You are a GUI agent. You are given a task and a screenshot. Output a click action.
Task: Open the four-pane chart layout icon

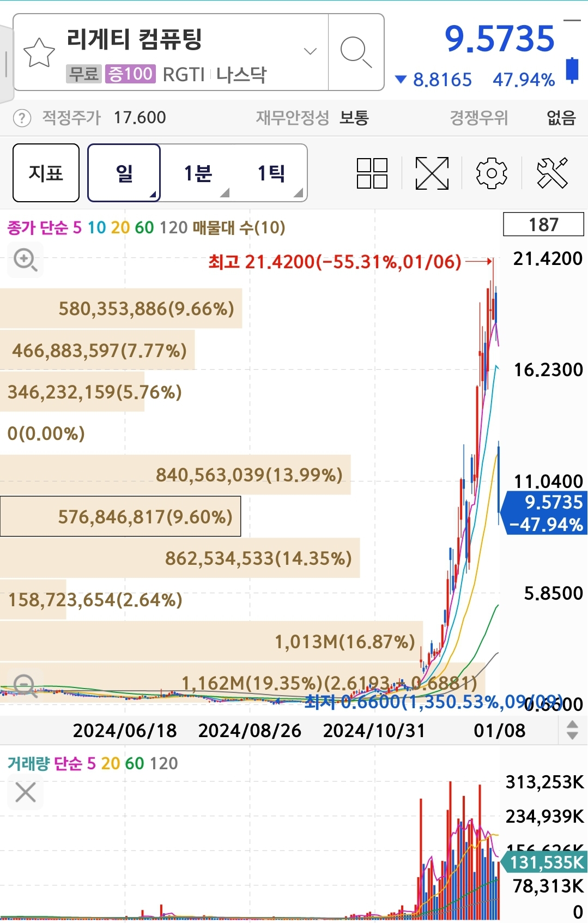(x=372, y=173)
